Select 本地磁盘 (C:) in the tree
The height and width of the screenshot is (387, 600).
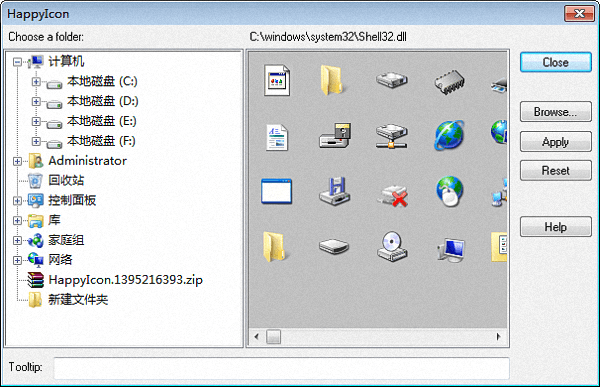[x=102, y=81]
